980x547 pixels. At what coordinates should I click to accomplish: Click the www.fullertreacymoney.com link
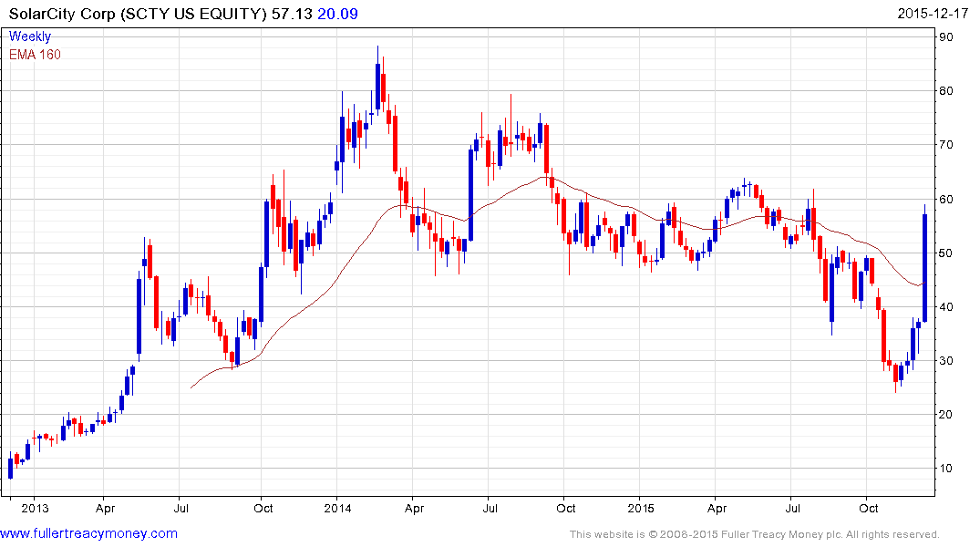[88, 533]
